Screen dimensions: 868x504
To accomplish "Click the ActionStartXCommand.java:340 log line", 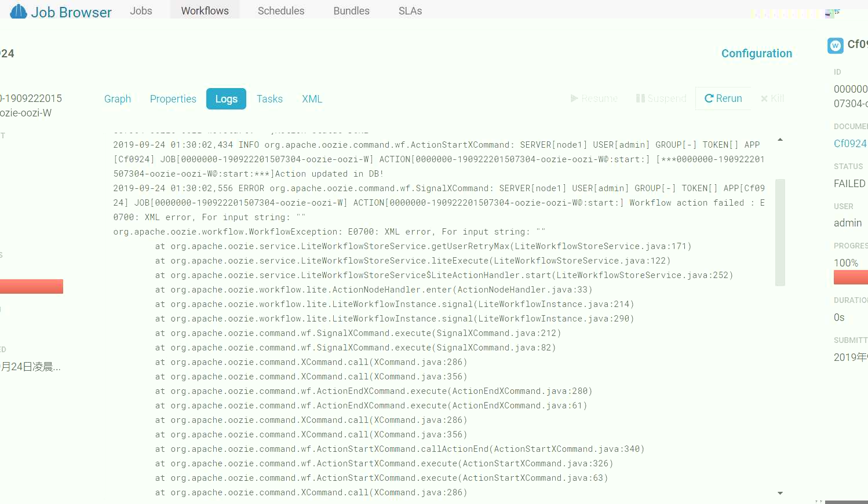I will coord(399,449).
